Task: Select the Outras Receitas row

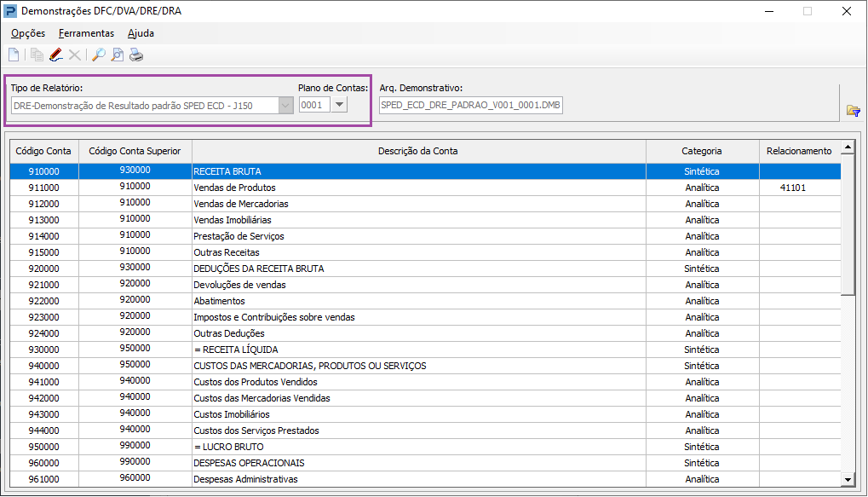Action: [x=425, y=252]
